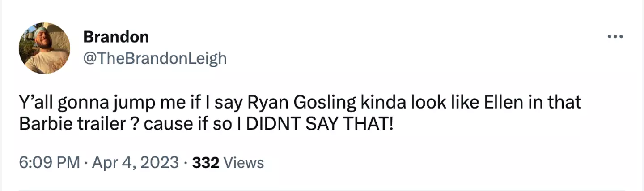
Task: Click the word Y'all starting the tweet
Action: (35, 102)
